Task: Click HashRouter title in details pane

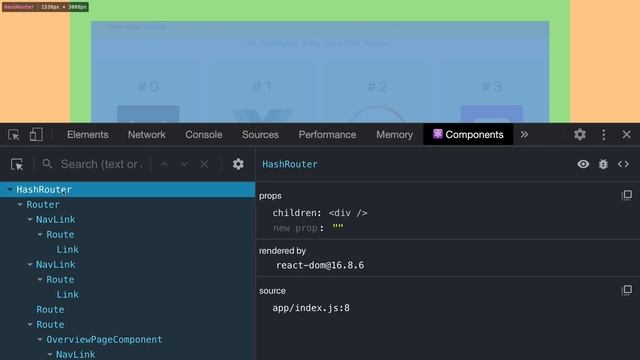Action: [290, 164]
